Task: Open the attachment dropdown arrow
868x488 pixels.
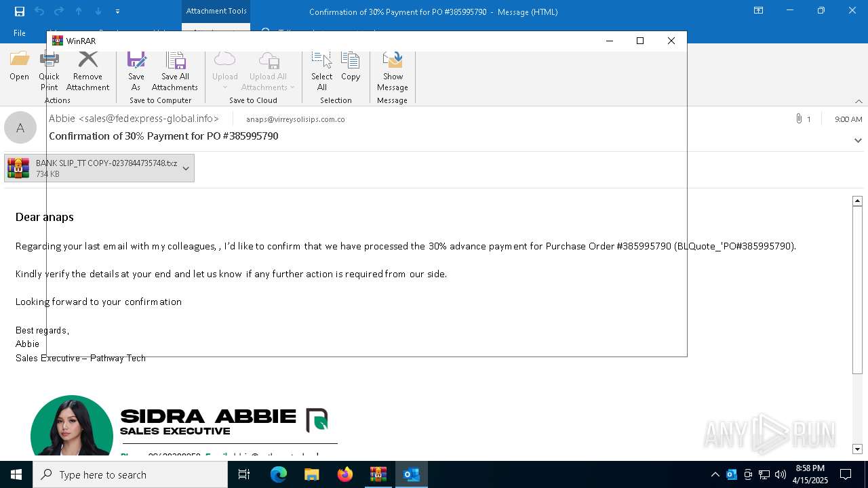Action: 186,168
